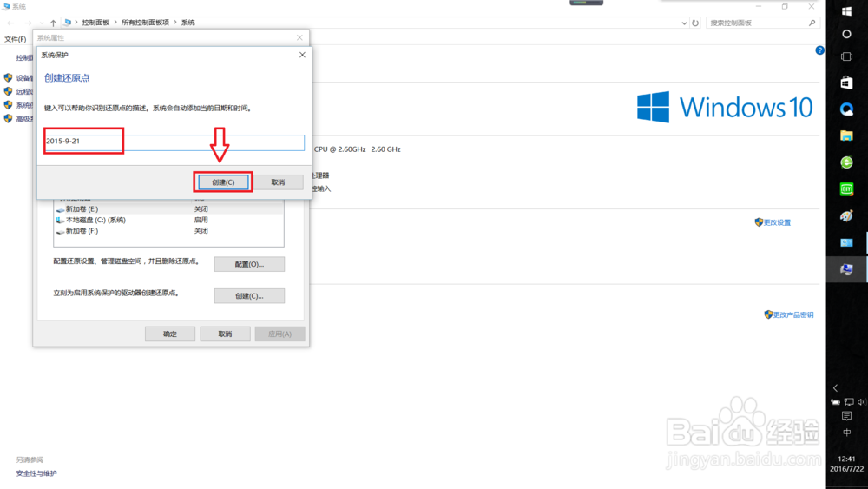Click 创建(C) in the 系统保护 dialog
Viewport: 868px width, 489px height.
[223, 182]
